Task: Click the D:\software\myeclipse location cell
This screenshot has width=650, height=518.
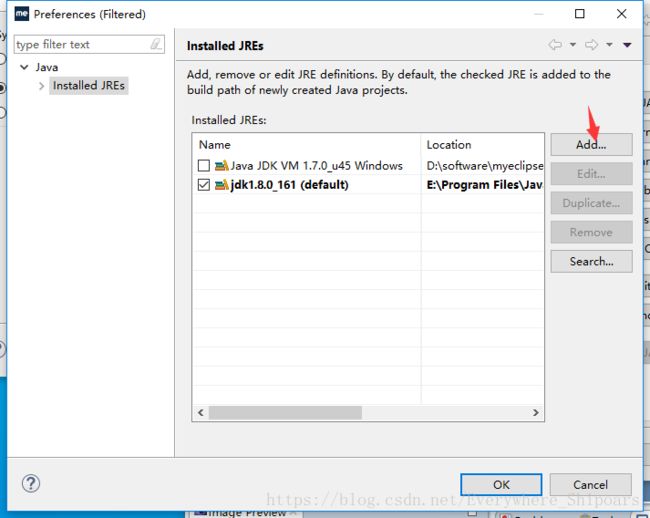Action: pyautogui.click(x=485, y=166)
